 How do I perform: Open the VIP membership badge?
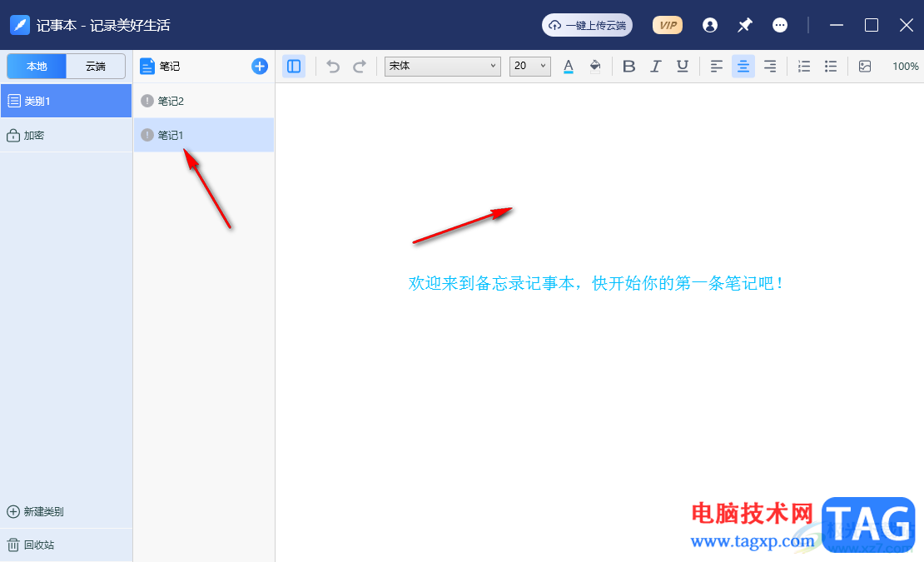(x=667, y=25)
